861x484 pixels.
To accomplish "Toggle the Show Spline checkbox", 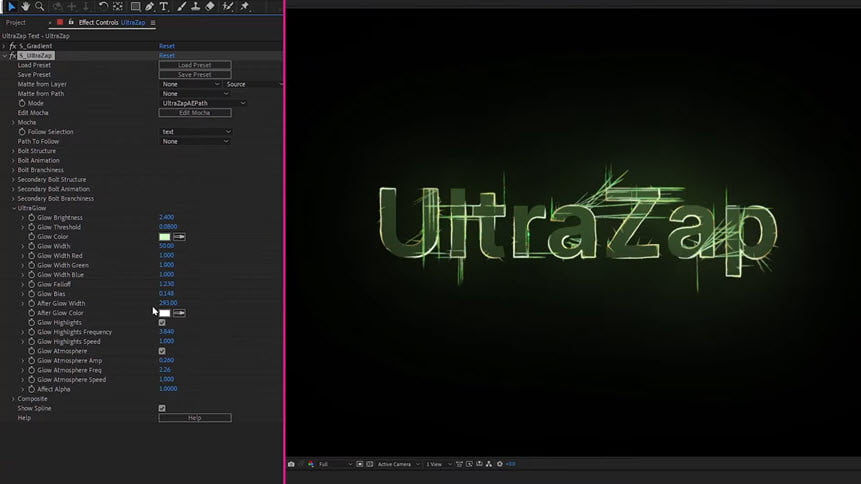I will pos(162,408).
